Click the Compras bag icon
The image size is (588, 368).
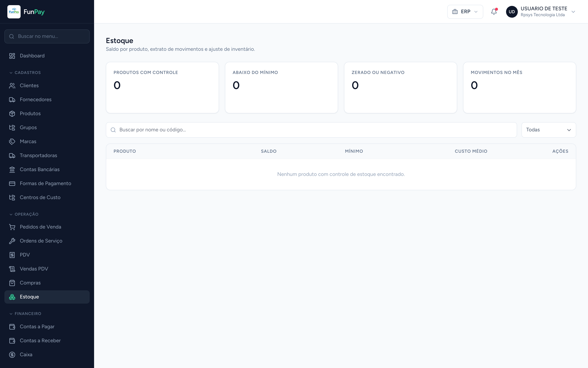coord(12,283)
